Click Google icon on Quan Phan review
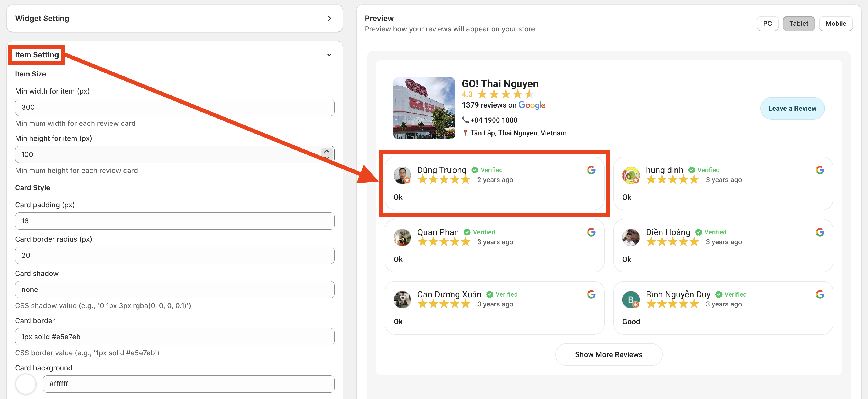This screenshot has height=399, width=868. click(591, 232)
